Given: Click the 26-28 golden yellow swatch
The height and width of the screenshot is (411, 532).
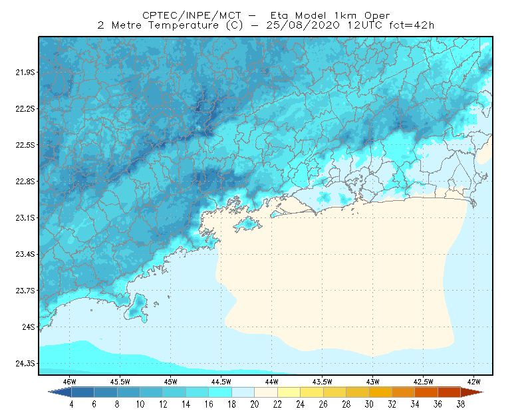Looking at the screenshot, I should [334, 392].
